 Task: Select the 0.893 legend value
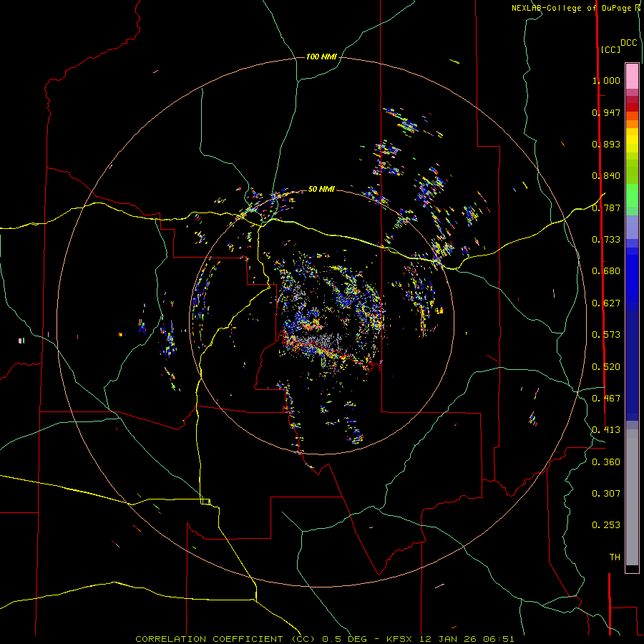point(606,144)
